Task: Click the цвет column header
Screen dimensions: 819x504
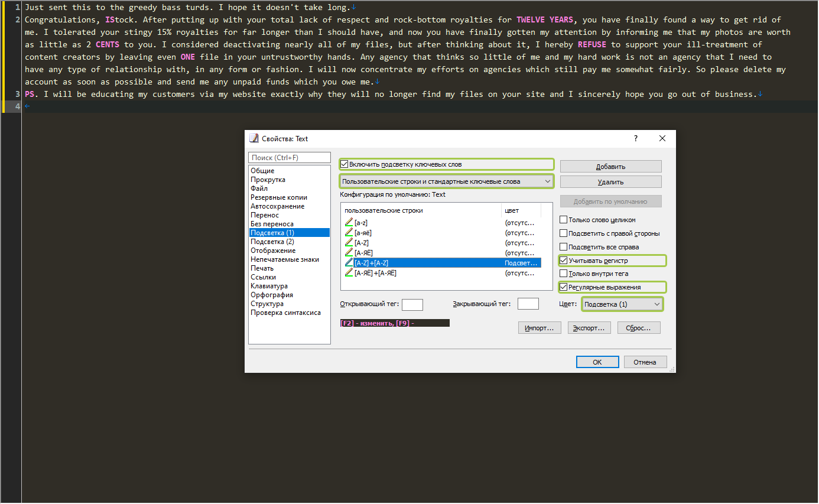Action: 521,210
